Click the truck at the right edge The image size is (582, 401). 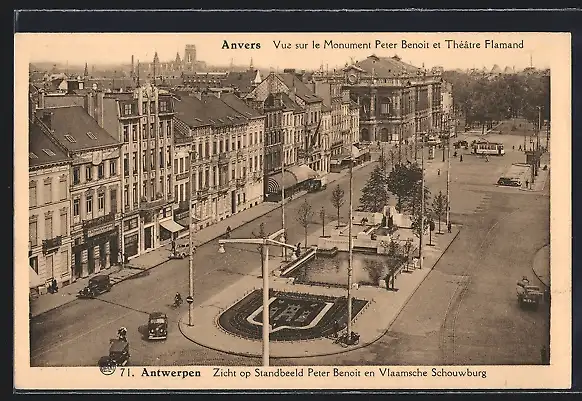pos(529,293)
